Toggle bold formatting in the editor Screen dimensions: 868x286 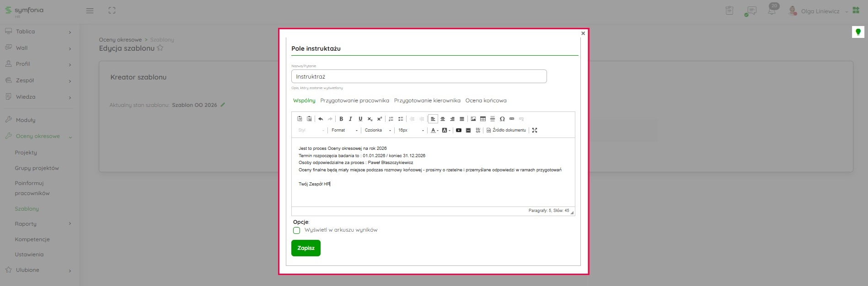tap(341, 119)
